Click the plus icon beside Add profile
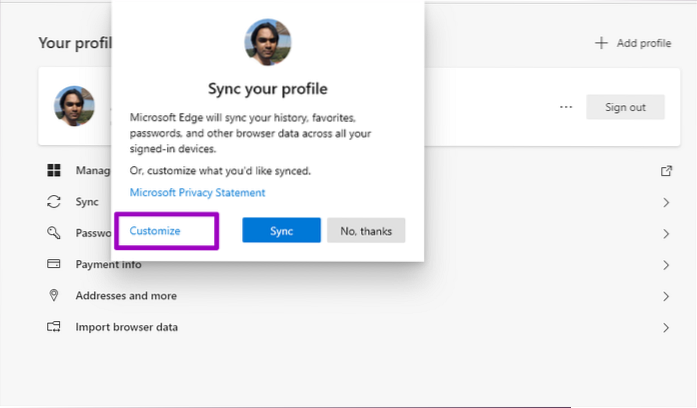This screenshot has height=408, width=697. (601, 43)
